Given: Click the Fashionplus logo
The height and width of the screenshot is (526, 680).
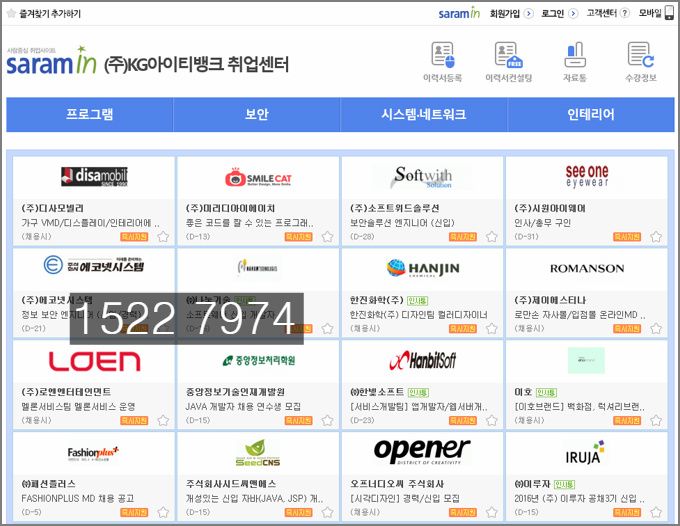Looking at the screenshot, I should click(x=93, y=454).
